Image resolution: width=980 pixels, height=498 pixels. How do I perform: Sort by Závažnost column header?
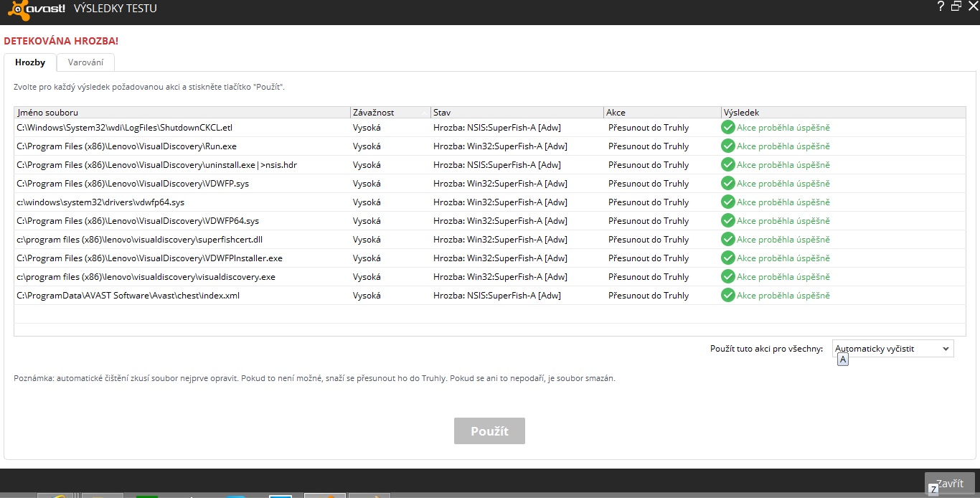(x=390, y=113)
